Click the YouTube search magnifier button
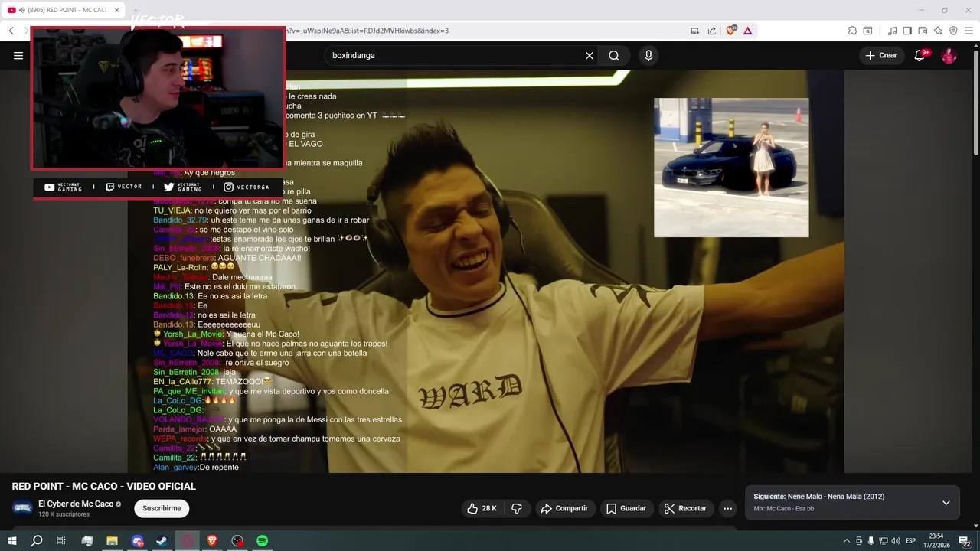 coord(614,55)
